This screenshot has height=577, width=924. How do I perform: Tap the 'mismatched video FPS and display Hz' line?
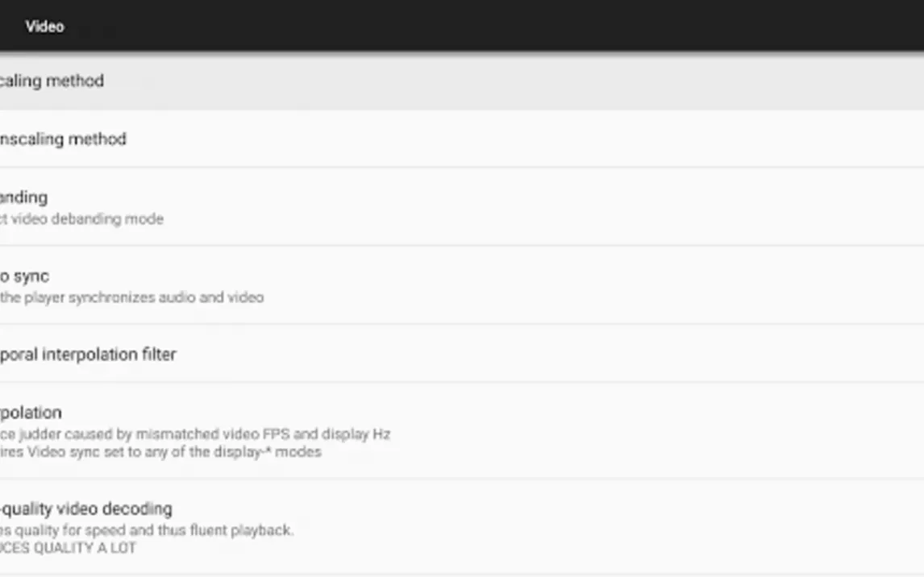[195, 434]
